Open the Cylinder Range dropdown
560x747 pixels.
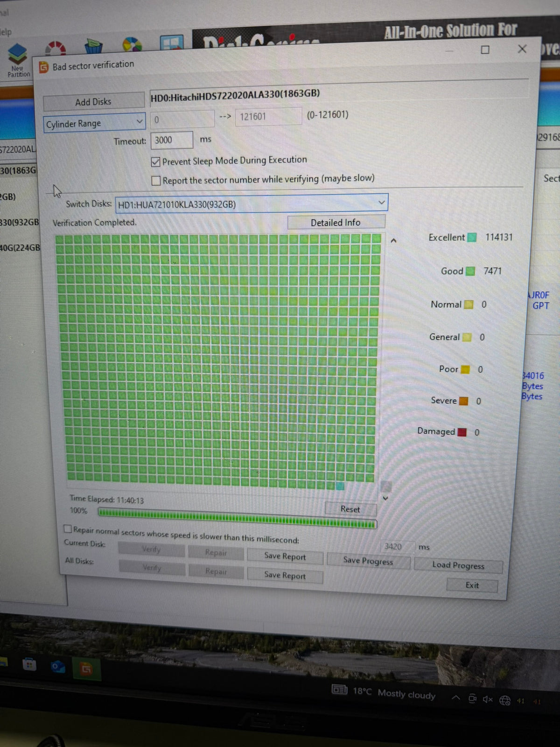[94, 123]
